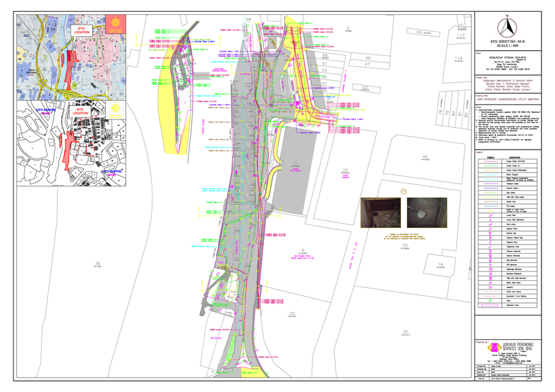This screenshot has height=392, width=555.
Task: Click the Non-Intrusive Underground Utility Mapping title
Action: pyautogui.click(x=508, y=99)
